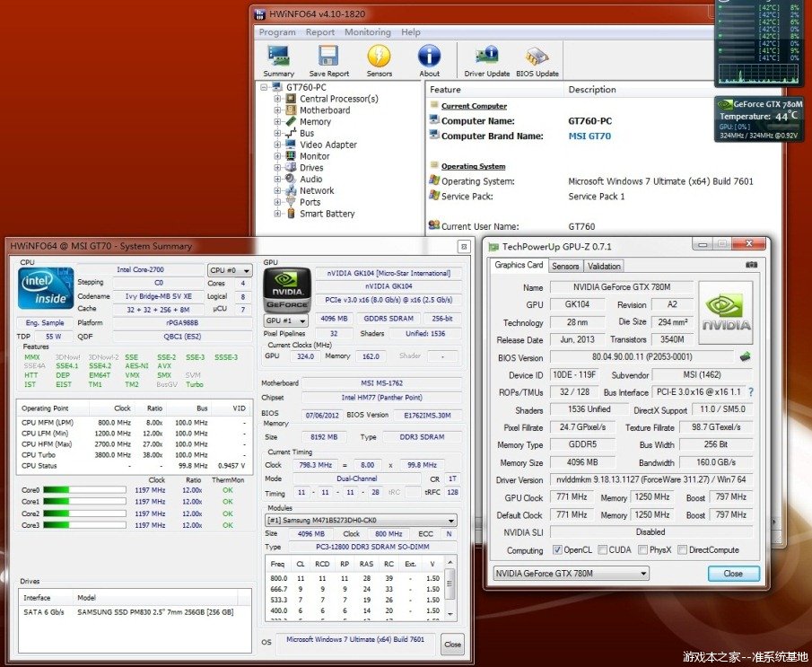Screen dimensions: 812x667
Task: Open the Help menu in HWiNFO64
Action: pyautogui.click(x=411, y=32)
